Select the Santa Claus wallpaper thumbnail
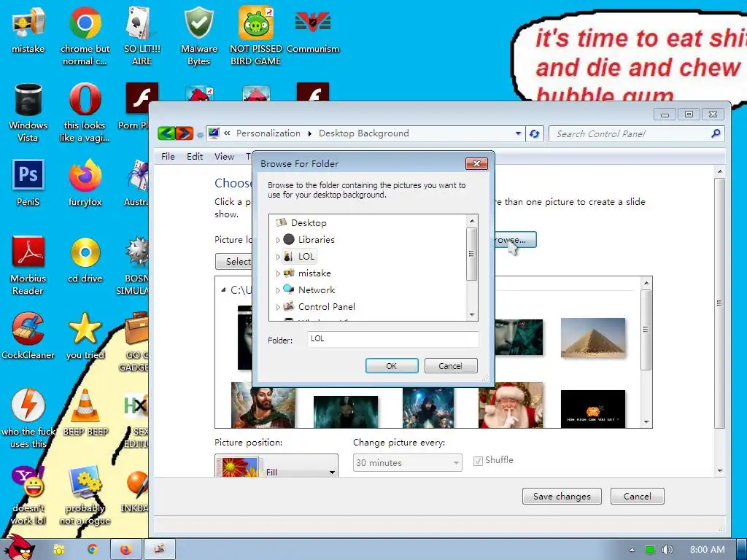Screen dimensions: 747x560 tap(510, 405)
